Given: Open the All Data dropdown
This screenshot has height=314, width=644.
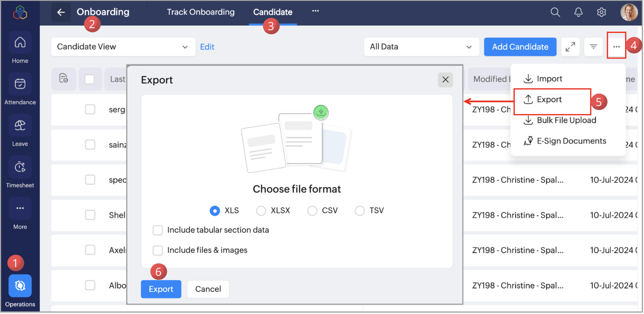Looking at the screenshot, I should pos(421,47).
